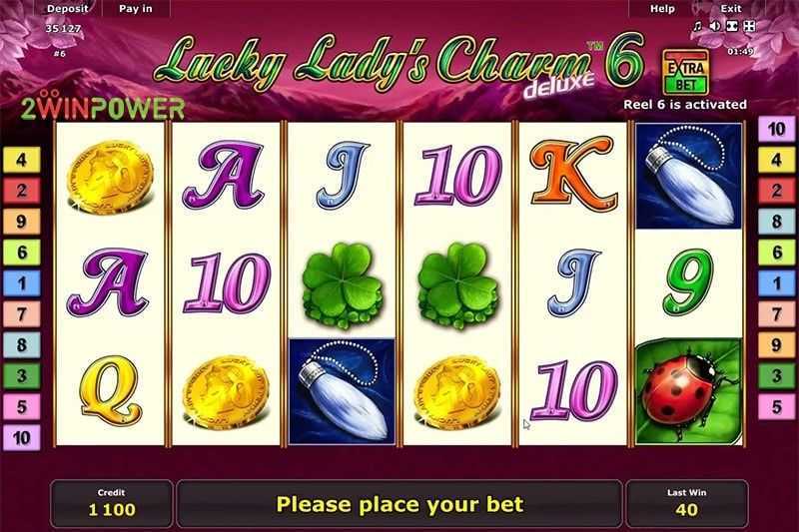Click the gold coin on reel one
The image size is (799, 532).
(x=110, y=176)
